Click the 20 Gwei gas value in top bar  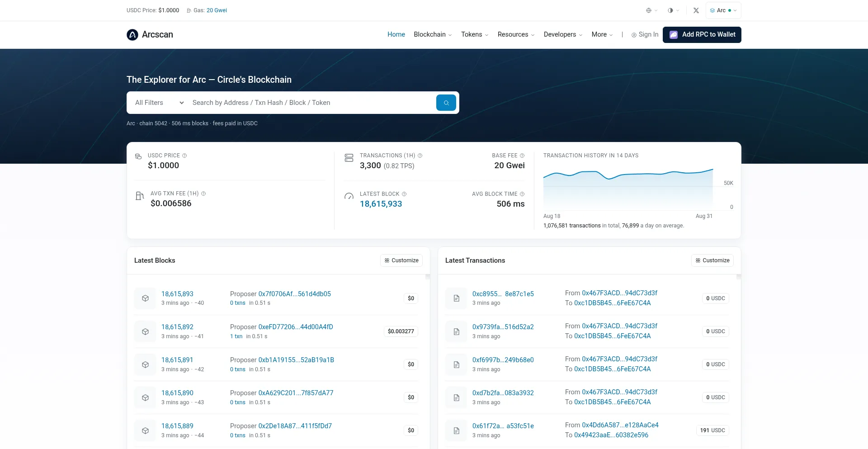(217, 10)
